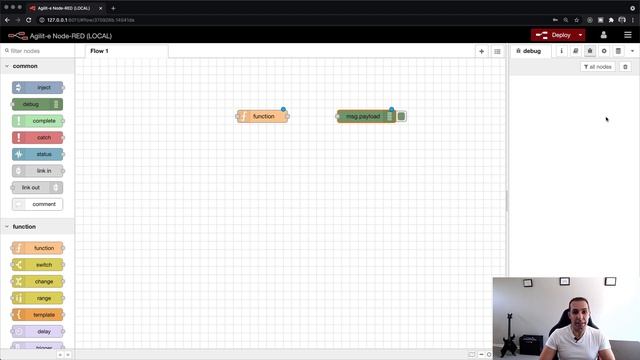Screen dimensions: 640x360
Task: Collapse the node palette arrow at bottom
Action: 60,355
